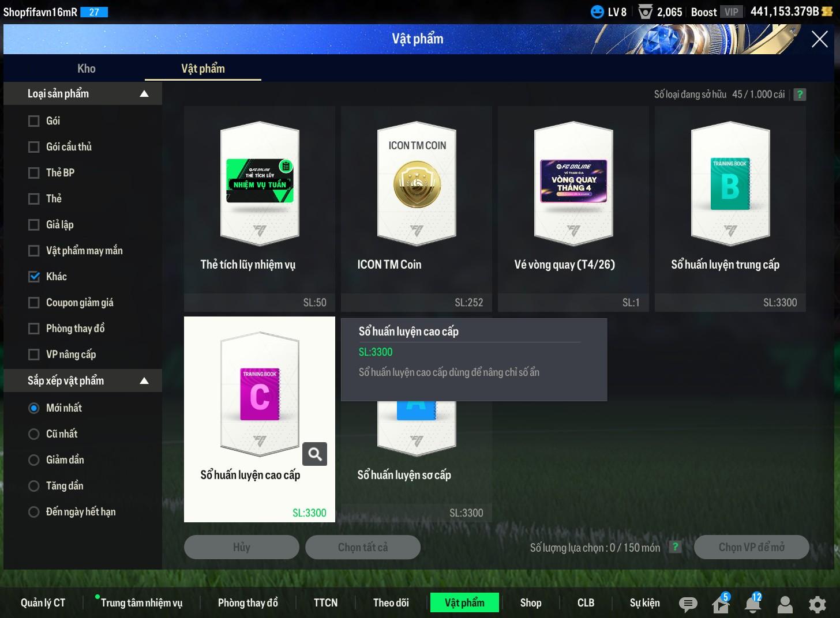This screenshot has height=618, width=840.
Task: Open the notification bell icon
Action: pos(752,604)
